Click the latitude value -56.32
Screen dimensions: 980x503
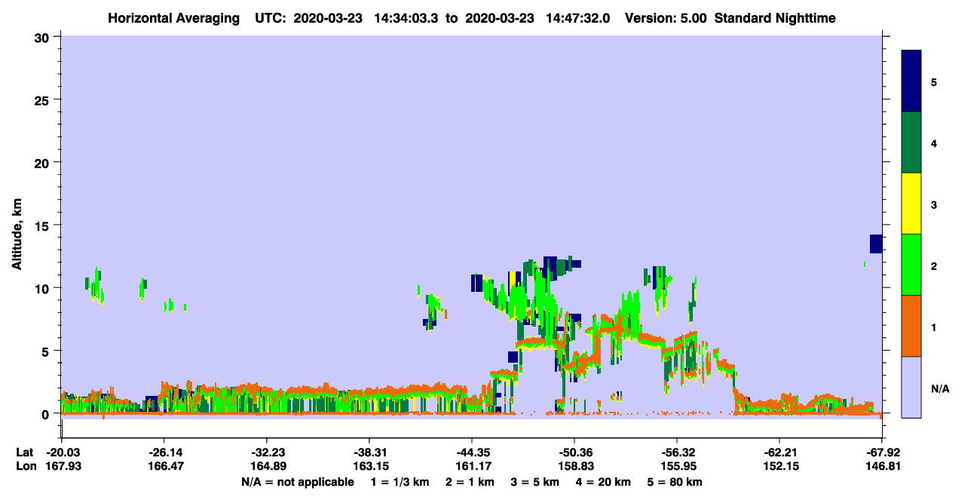tap(677, 452)
